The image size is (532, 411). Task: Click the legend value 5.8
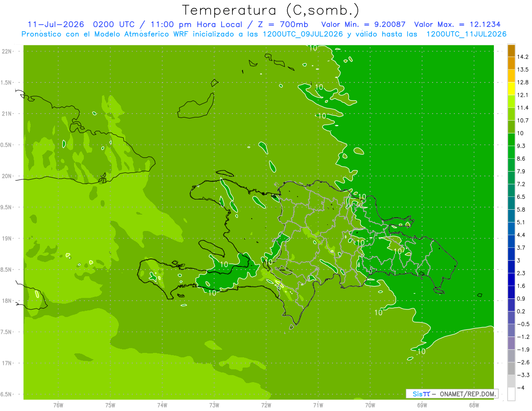tap(521, 209)
